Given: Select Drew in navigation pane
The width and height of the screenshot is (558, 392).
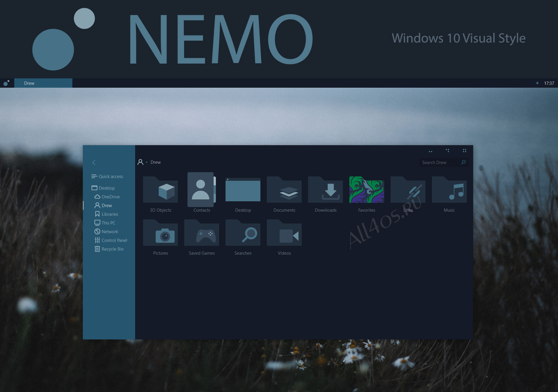Looking at the screenshot, I should (x=103, y=206).
